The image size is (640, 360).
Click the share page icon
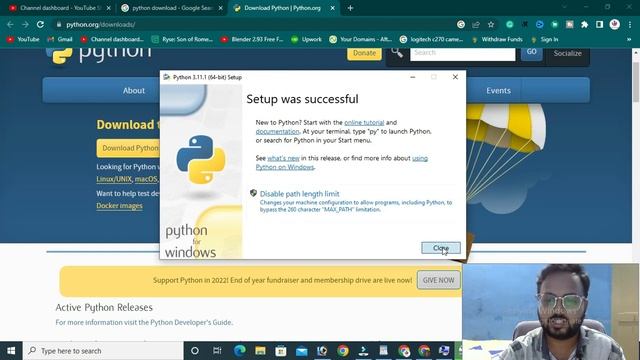[476, 24]
